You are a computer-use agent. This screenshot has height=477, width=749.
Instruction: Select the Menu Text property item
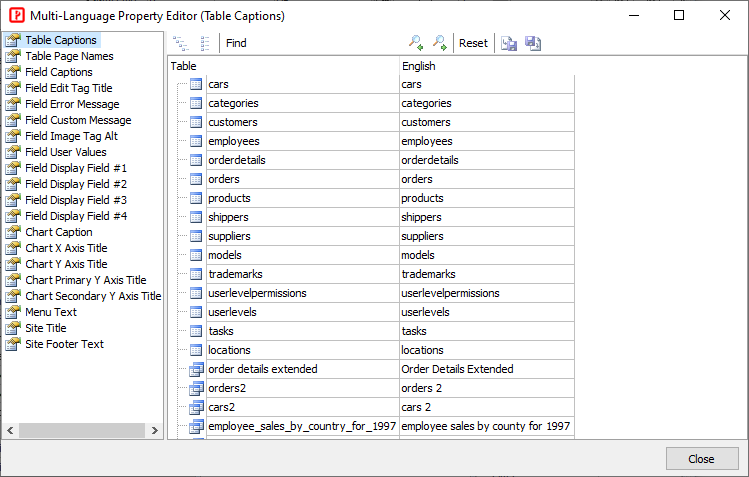50,312
